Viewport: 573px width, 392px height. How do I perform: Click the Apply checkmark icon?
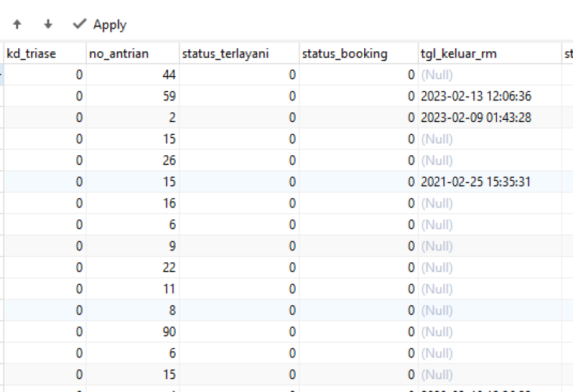click(x=79, y=24)
